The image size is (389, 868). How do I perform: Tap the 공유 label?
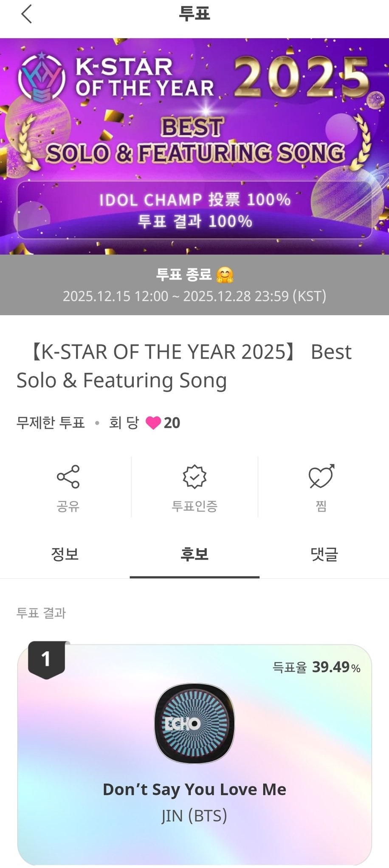point(68,506)
